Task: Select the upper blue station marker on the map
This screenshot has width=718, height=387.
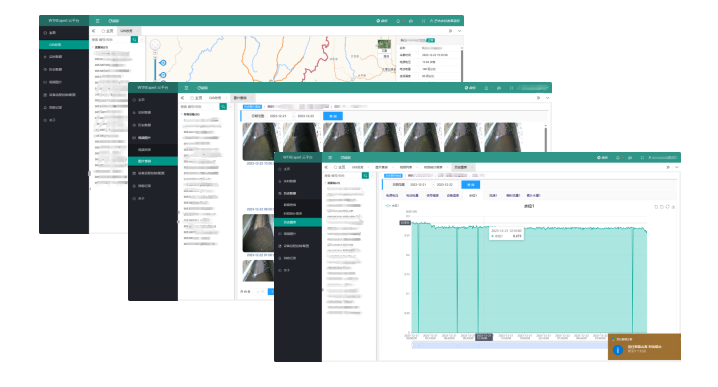Action: (x=163, y=63)
